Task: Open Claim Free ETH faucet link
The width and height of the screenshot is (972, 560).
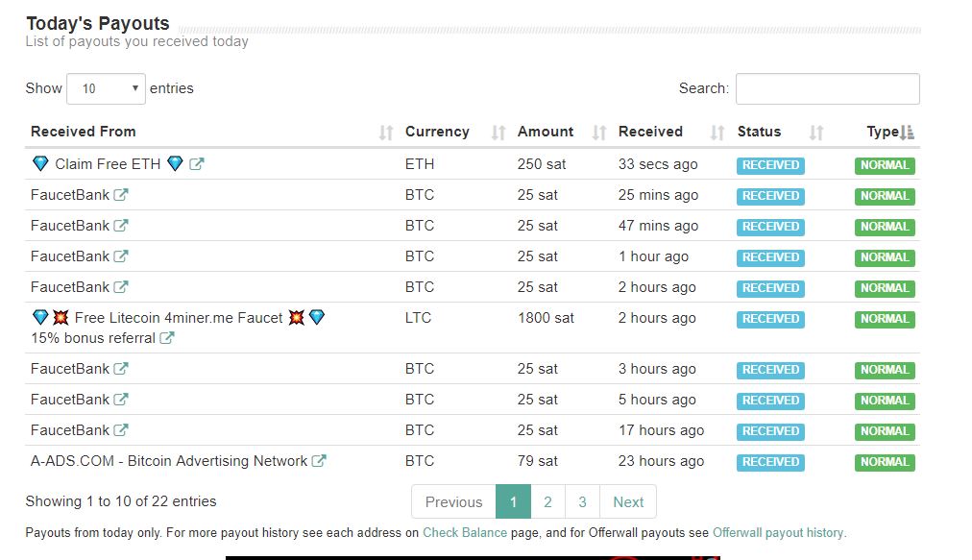Action: (108, 163)
